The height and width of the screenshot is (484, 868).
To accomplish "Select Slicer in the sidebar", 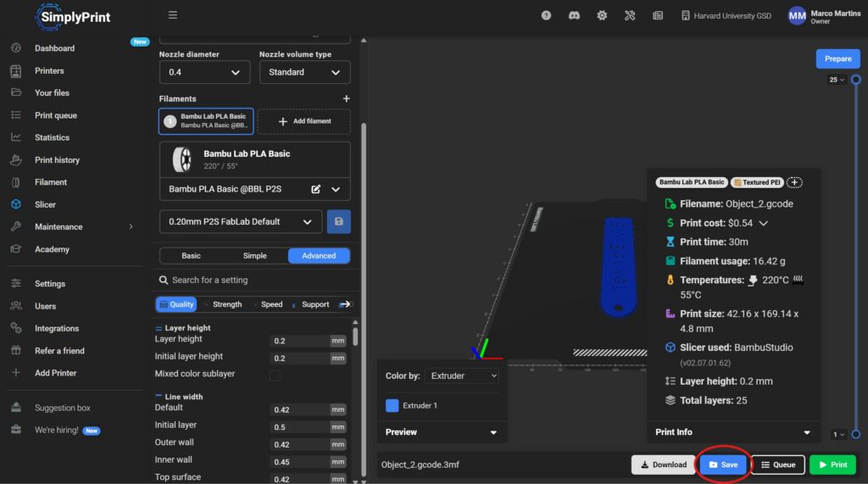I will pyautogui.click(x=45, y=204).
